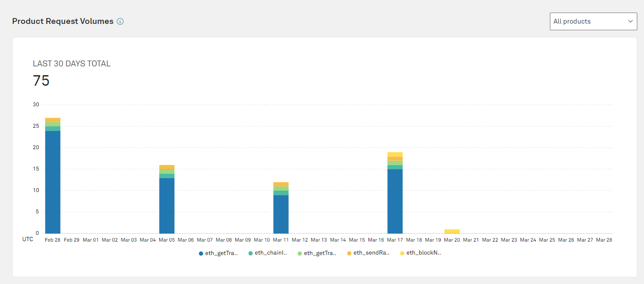Click the yellow dot for eth_blockN.. legend

tap(402, 253)
